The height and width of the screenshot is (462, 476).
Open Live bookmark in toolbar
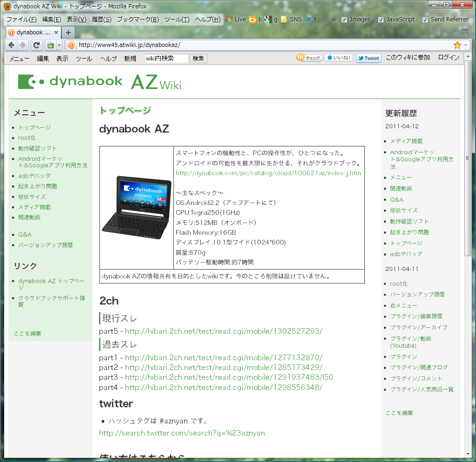click(236, 20)
